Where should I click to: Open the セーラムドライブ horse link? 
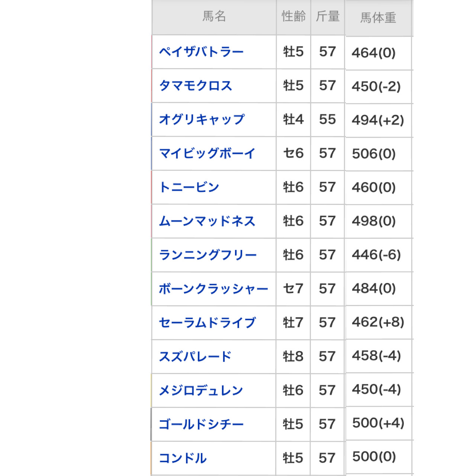208,322
